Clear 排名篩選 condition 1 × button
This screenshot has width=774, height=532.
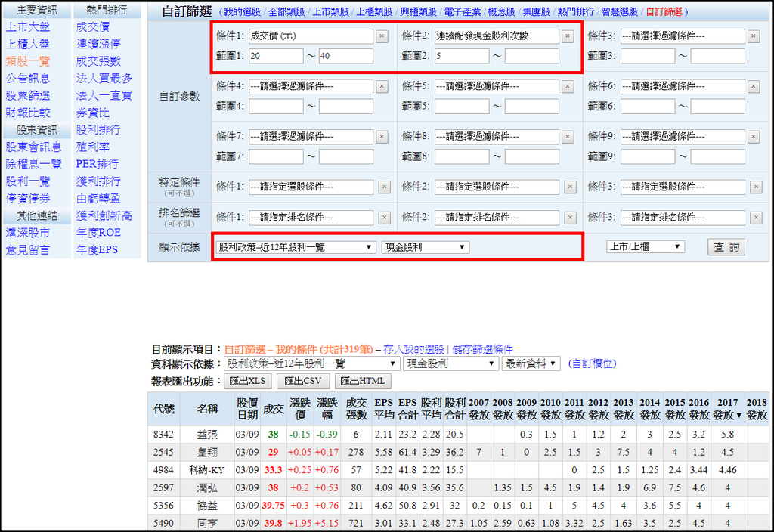[384, 218]
